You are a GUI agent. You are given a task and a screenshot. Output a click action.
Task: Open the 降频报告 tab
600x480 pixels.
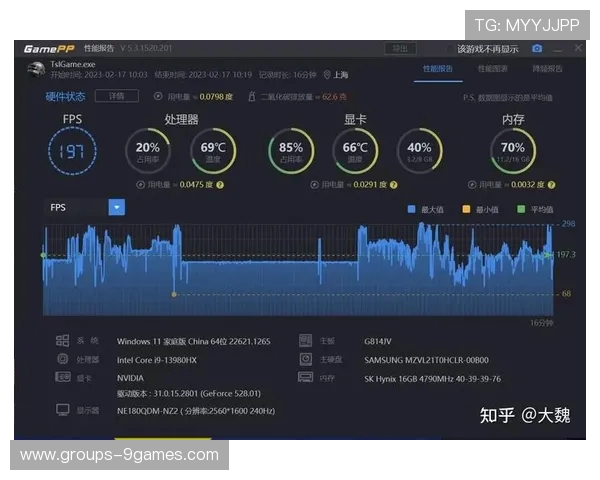pos(547,69)
